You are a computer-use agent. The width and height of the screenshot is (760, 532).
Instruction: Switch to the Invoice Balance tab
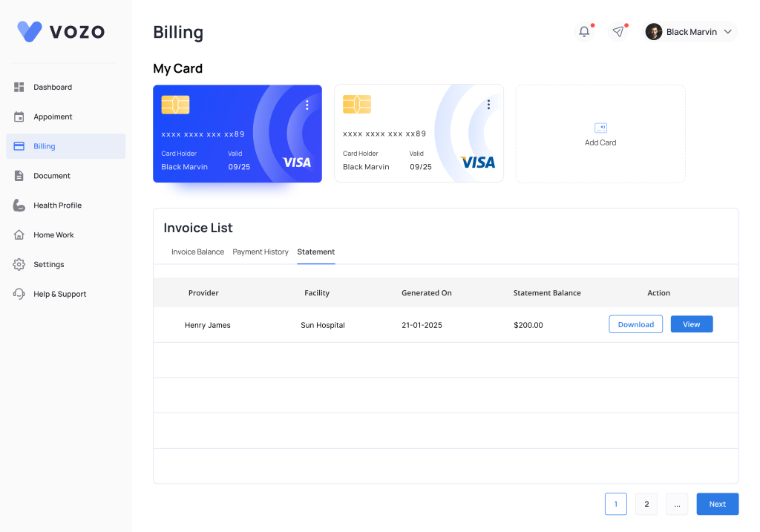[197, 252]
